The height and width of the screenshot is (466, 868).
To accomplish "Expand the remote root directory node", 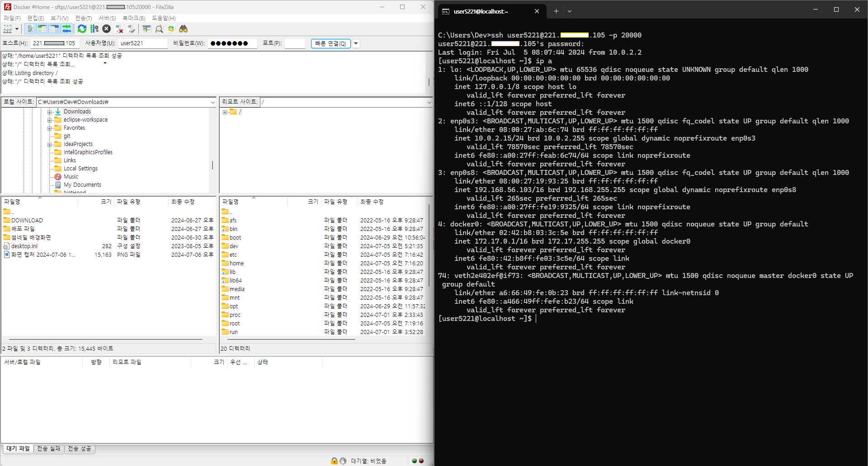I will coord(225,112).
